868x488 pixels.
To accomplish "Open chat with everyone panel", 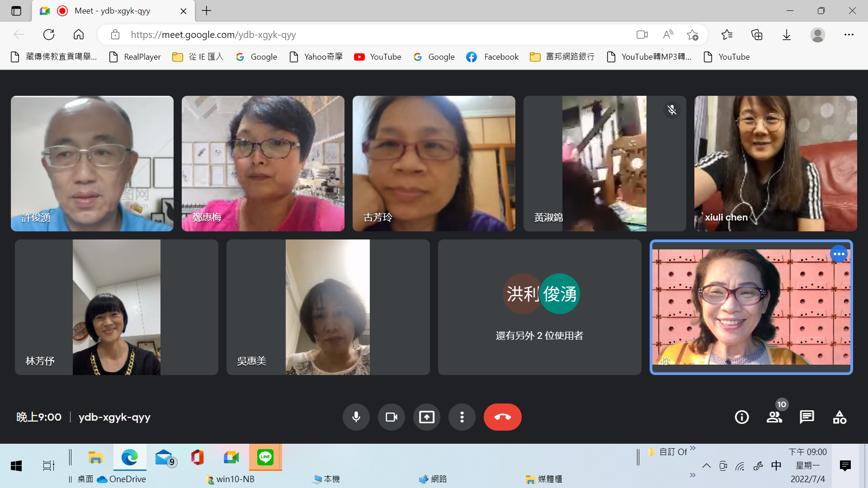I will pos(807,417).
